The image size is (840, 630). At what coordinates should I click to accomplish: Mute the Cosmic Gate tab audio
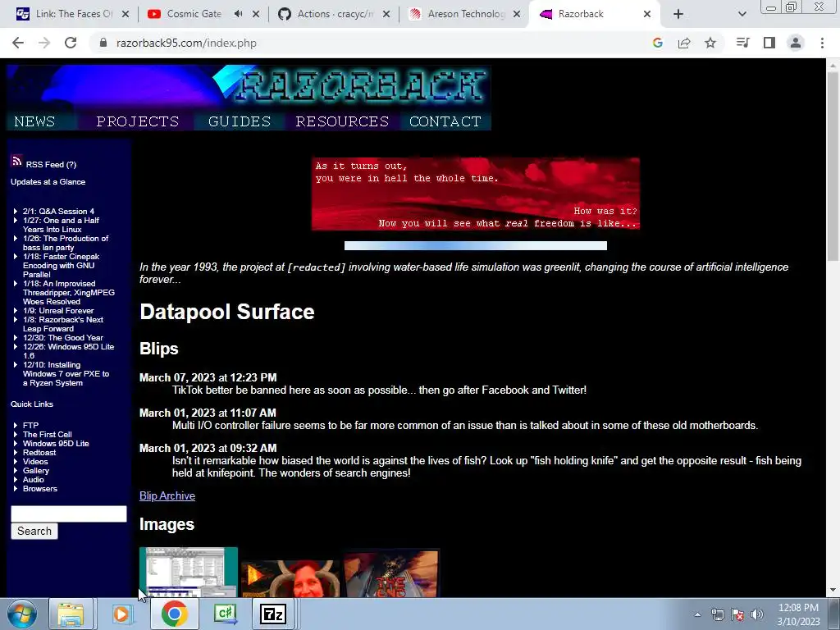239,14
